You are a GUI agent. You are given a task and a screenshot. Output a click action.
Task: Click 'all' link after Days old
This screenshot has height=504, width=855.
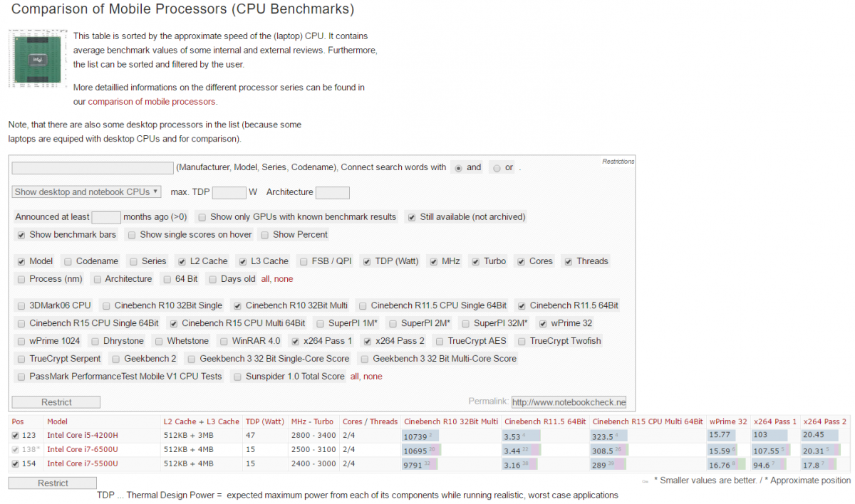266,279
